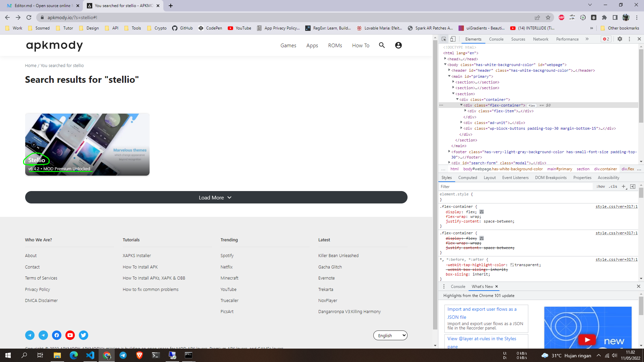Toggle the :hov element state button
Screen dimensions: 644x362
tap(600, 186)
